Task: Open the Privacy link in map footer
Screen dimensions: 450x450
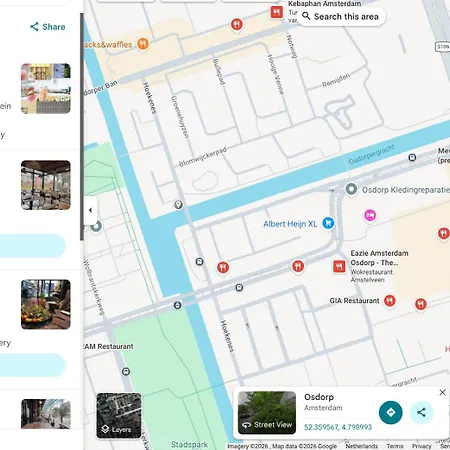Action: [x=422, y=446]
